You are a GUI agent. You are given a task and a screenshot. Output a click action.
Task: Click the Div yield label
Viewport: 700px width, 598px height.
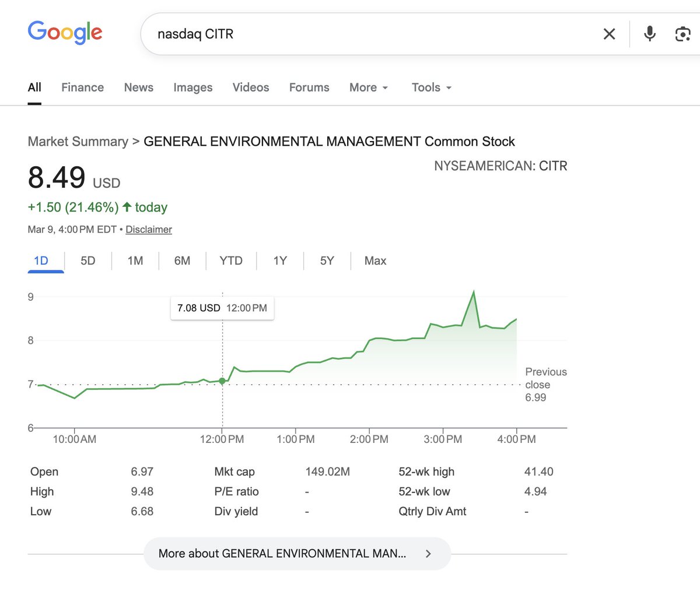(x=236, y=511)
